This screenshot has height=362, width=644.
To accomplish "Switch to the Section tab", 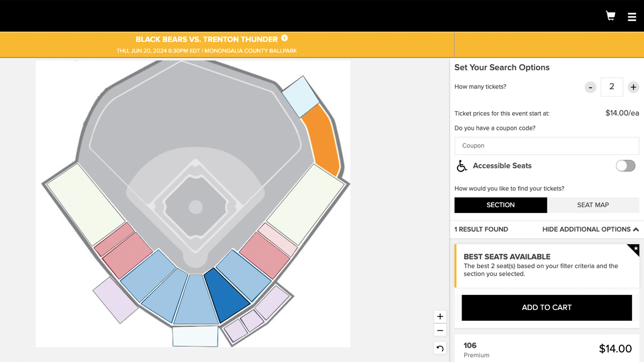I will 500,205.
